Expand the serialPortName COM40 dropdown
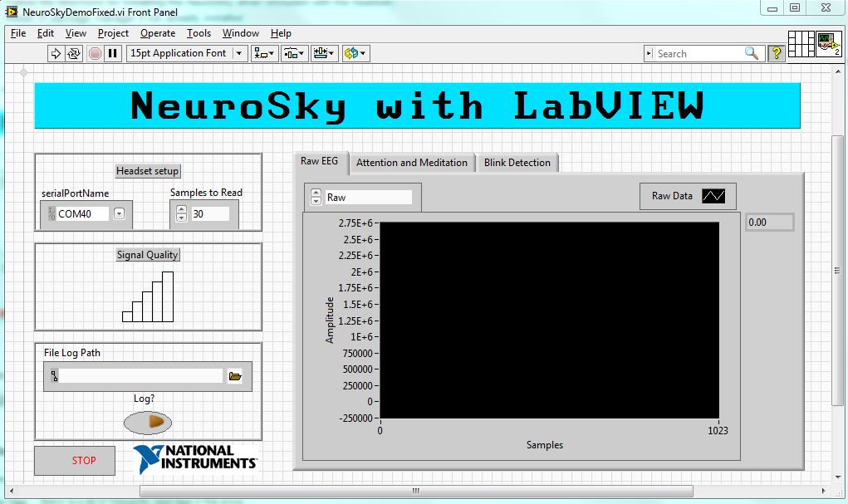Viewport: 848px width, 504px height. point(119,213)
